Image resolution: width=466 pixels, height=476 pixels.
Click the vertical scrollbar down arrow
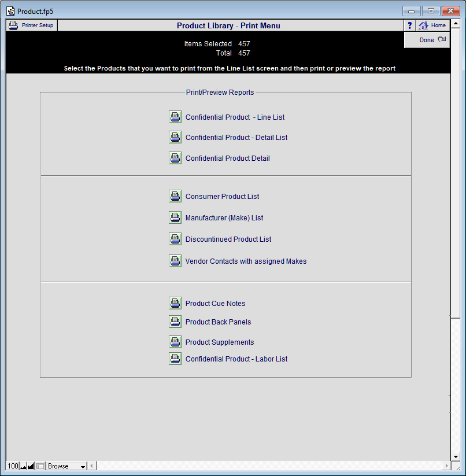[x=456, y=456]
